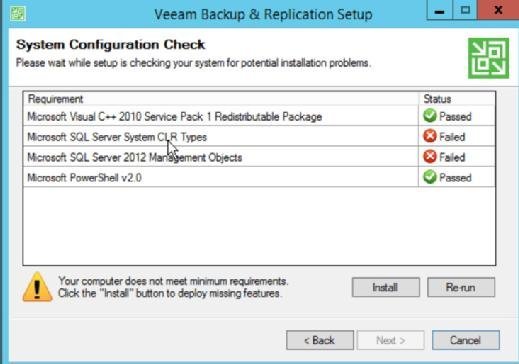Go back to previous setup step

click(320, 340)
